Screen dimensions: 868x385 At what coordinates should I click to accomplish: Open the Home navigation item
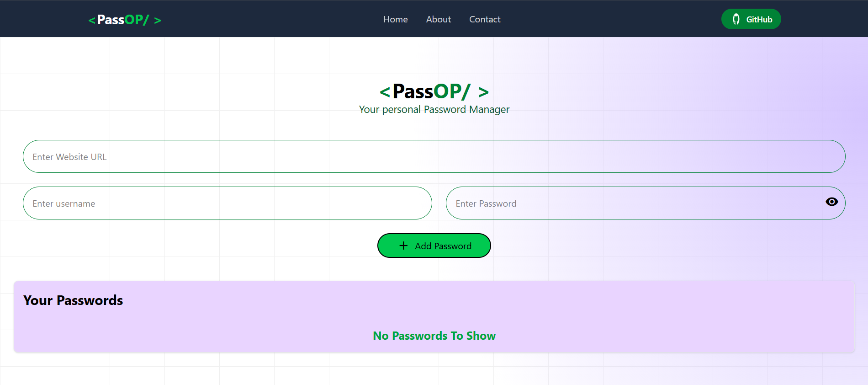[395, 19]
